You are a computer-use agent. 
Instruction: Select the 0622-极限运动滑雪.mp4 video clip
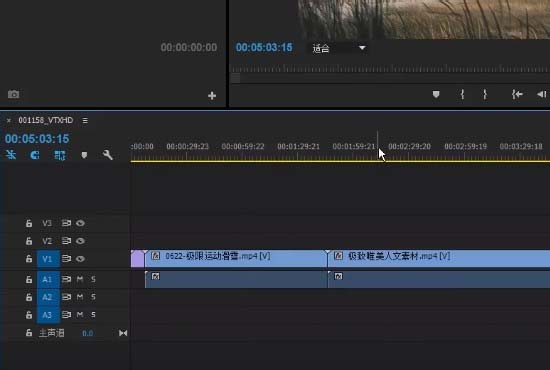pyautogui.click(x=236, y=258)
